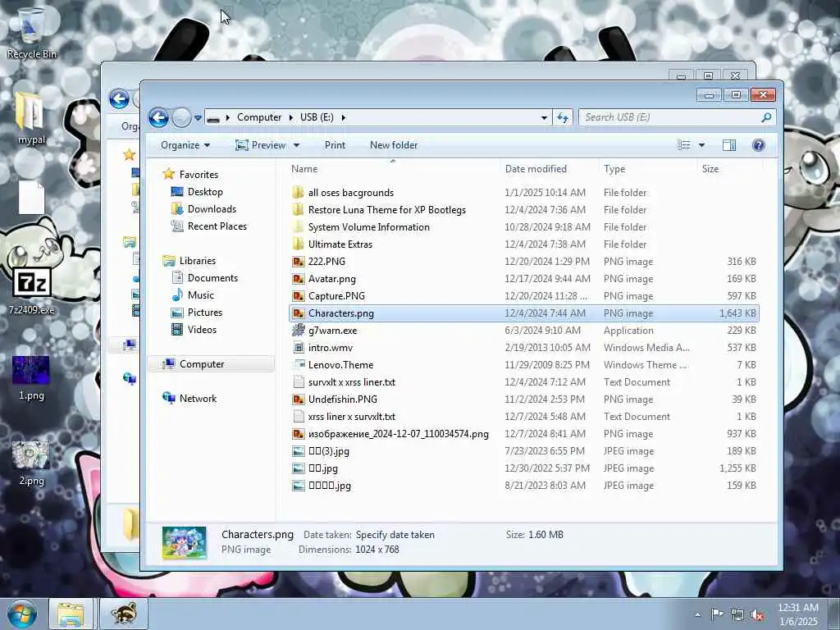Select Capture.PNG file
The width and height of the screenshot is (840, 630).
pos(336,295)
